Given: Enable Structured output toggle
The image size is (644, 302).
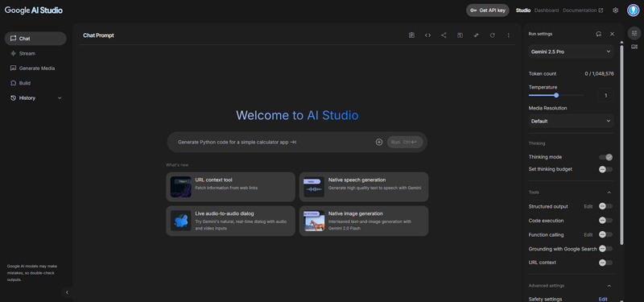Looking at the screenshot, I should pyautogui.click(x=606, y=206).
